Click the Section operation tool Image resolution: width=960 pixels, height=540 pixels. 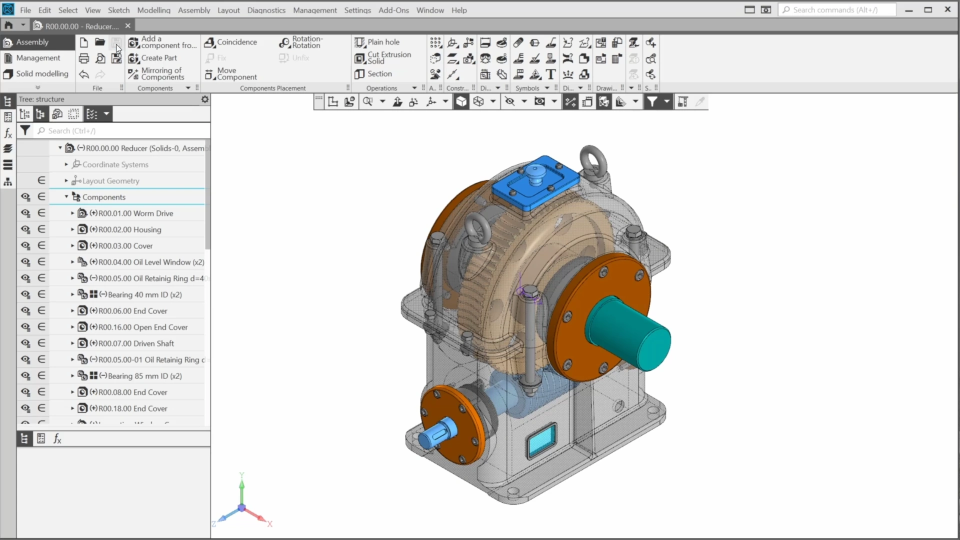360,74
